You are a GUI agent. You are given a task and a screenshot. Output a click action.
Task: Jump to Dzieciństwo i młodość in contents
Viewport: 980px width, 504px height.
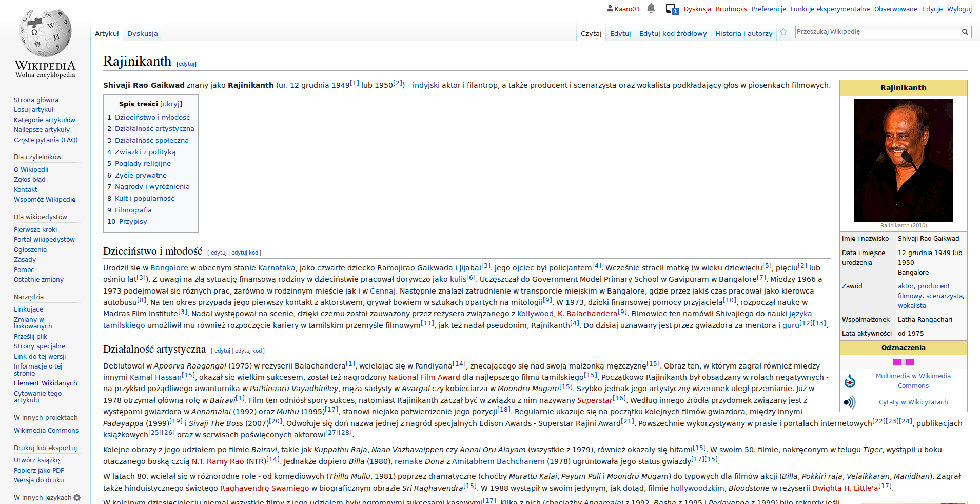[152, 118]
